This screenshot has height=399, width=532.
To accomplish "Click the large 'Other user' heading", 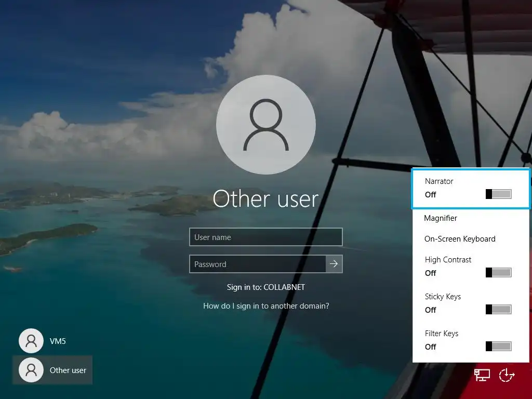I will click(265, 198).
